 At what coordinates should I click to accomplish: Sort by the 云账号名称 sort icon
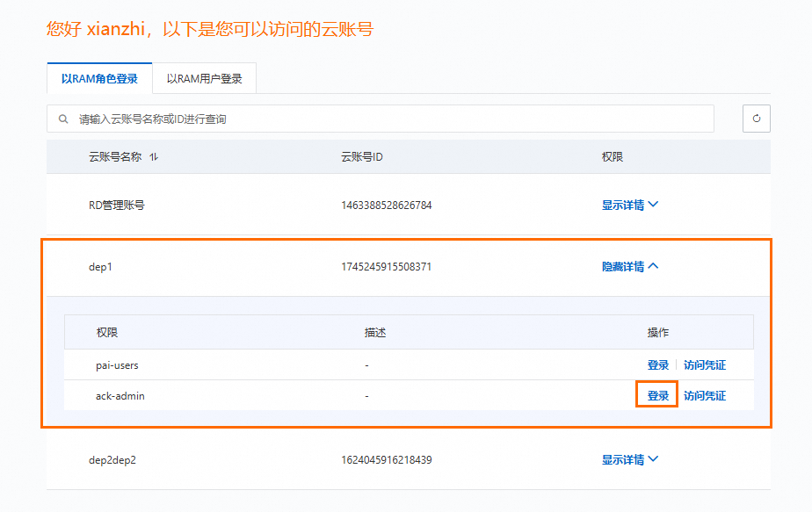click(x=154, y=157)
